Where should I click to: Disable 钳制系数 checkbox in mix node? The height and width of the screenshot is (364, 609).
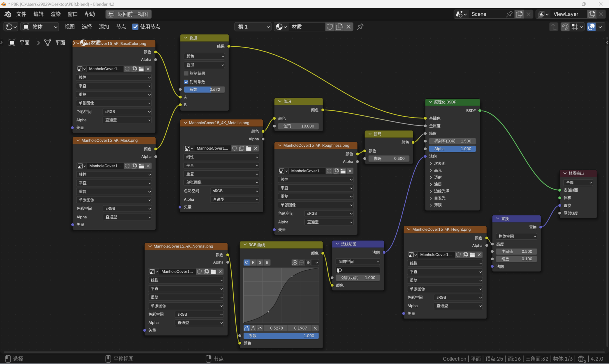tap(186, 82)
